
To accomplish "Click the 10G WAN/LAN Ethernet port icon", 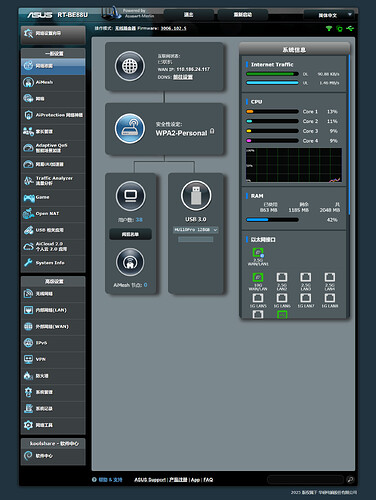I will (x=258, y=277).
